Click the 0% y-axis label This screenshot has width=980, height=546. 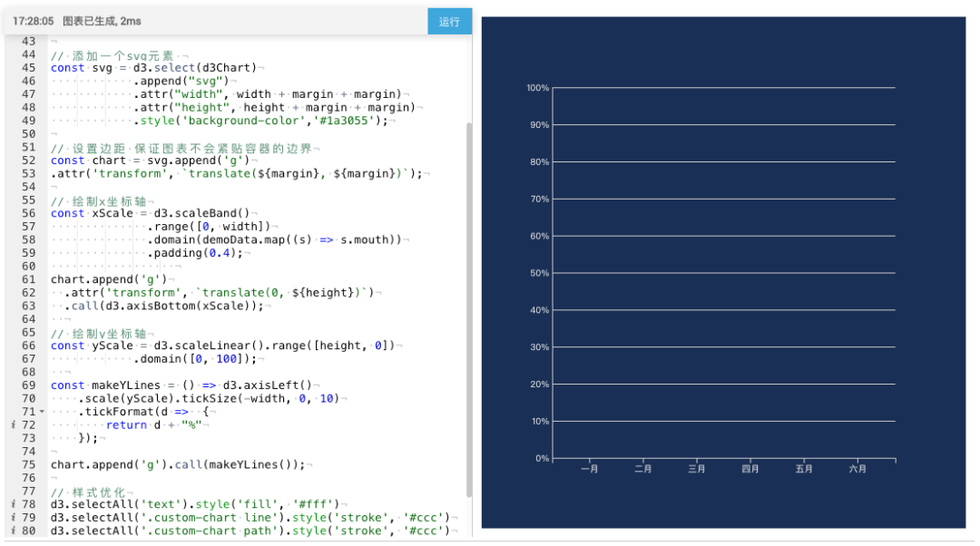tap(542, 459)
